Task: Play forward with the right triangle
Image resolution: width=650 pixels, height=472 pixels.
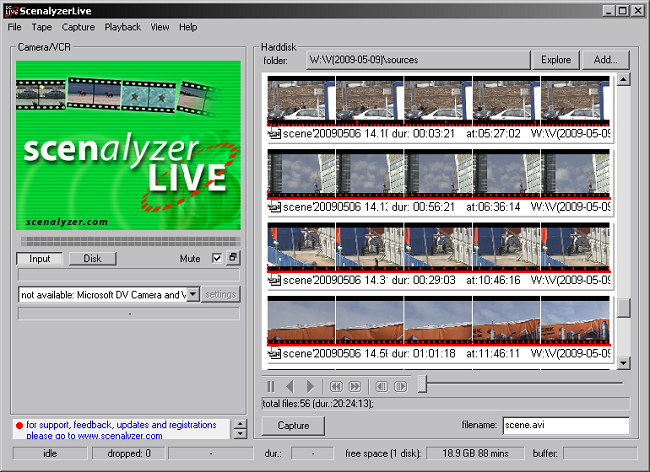Action: pos(310,387)
